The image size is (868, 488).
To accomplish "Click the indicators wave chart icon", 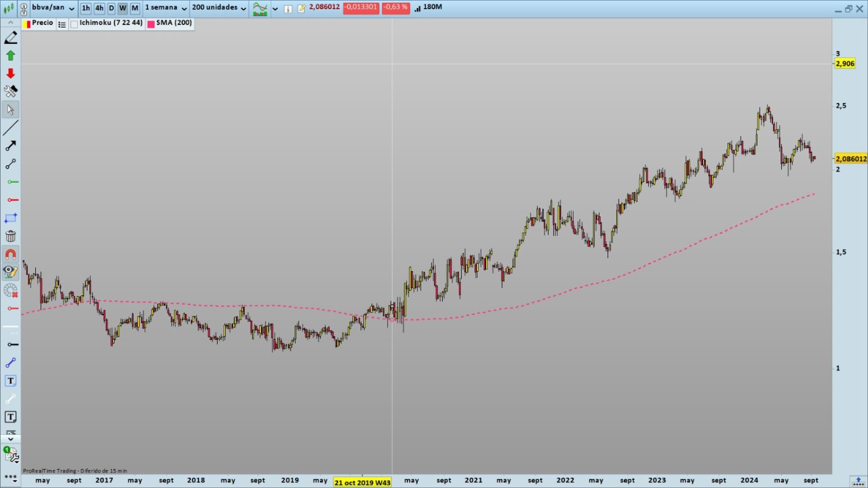I will pyautogui.click(x=260, y=9).
